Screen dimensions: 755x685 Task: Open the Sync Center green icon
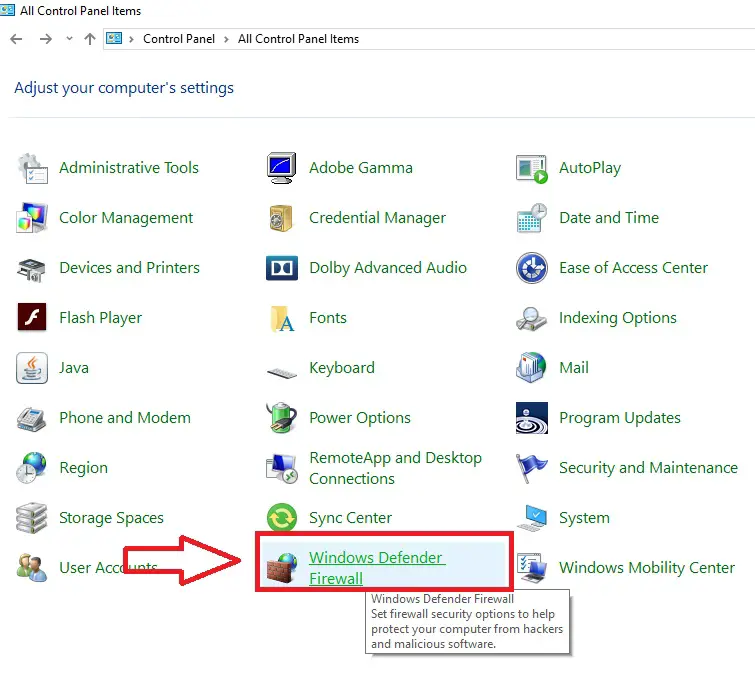click(x=282, y=518)
